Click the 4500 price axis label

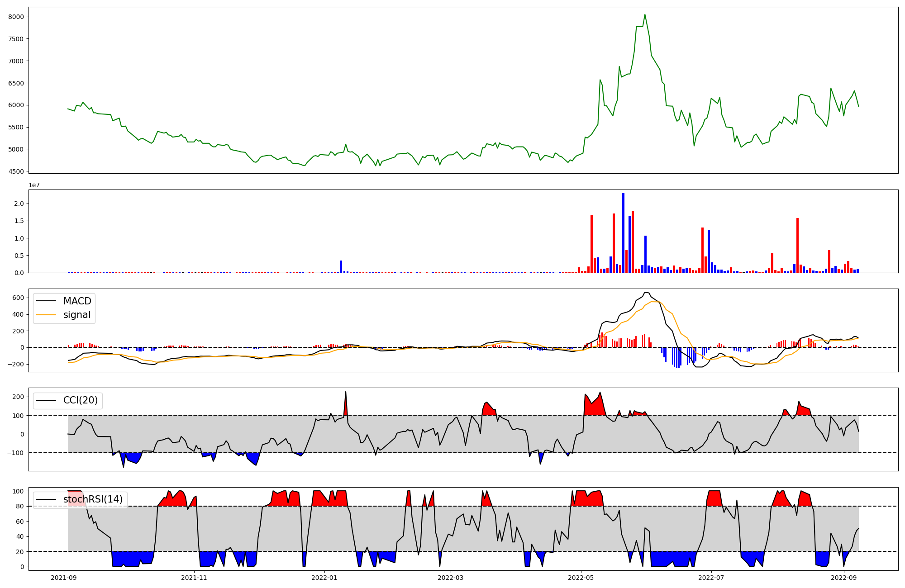pos(16,171)
